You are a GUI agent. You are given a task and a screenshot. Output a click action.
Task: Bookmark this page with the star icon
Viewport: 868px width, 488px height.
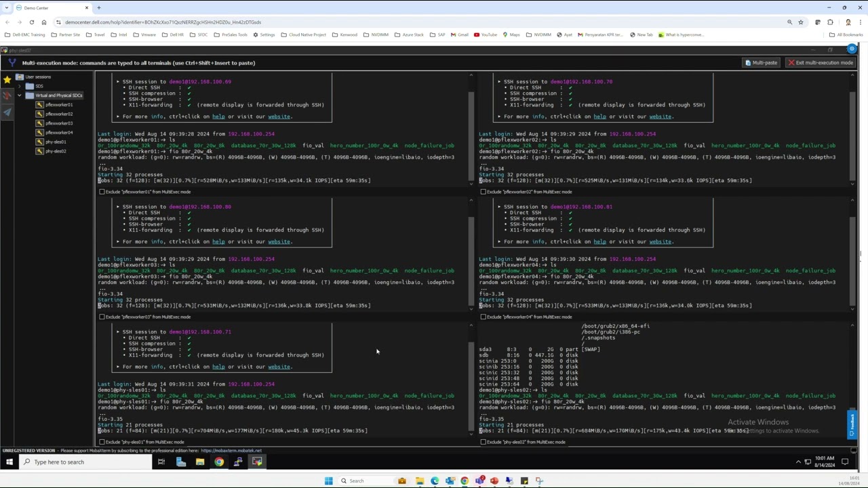800,22
